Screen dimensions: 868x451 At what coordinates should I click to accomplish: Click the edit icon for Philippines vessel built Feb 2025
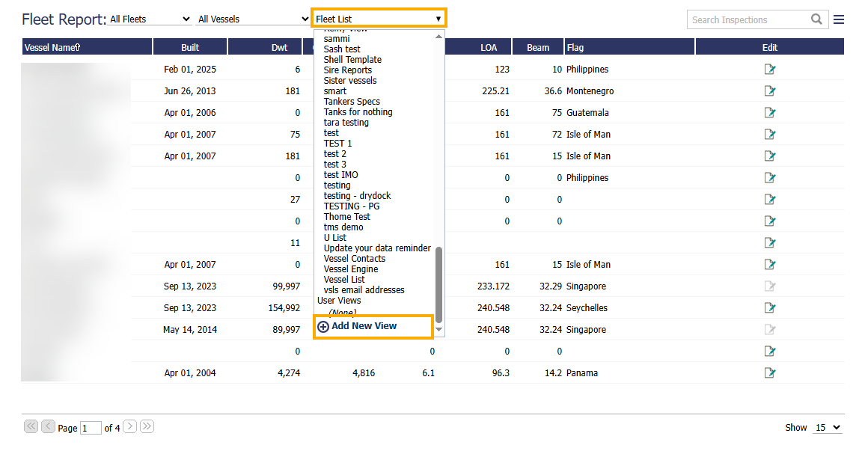tap(769, 70)
